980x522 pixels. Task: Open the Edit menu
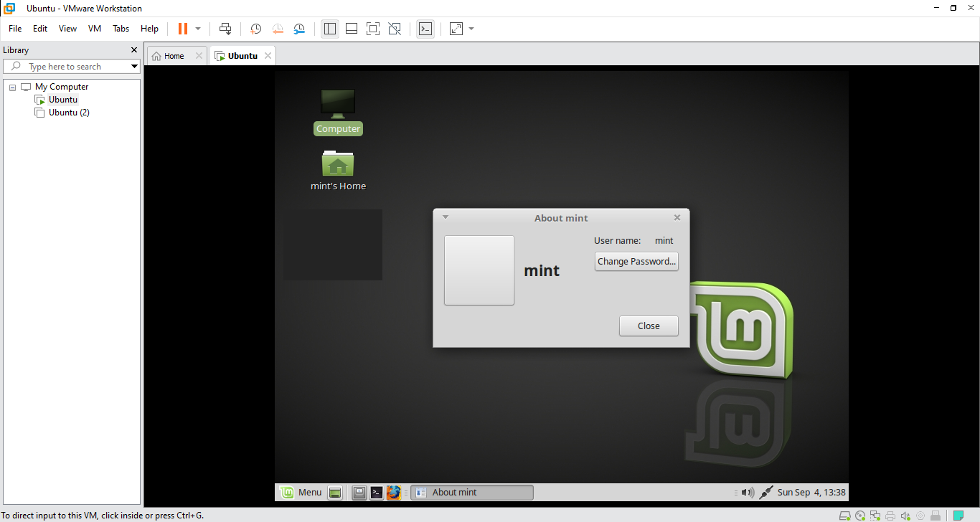point(40,29)
